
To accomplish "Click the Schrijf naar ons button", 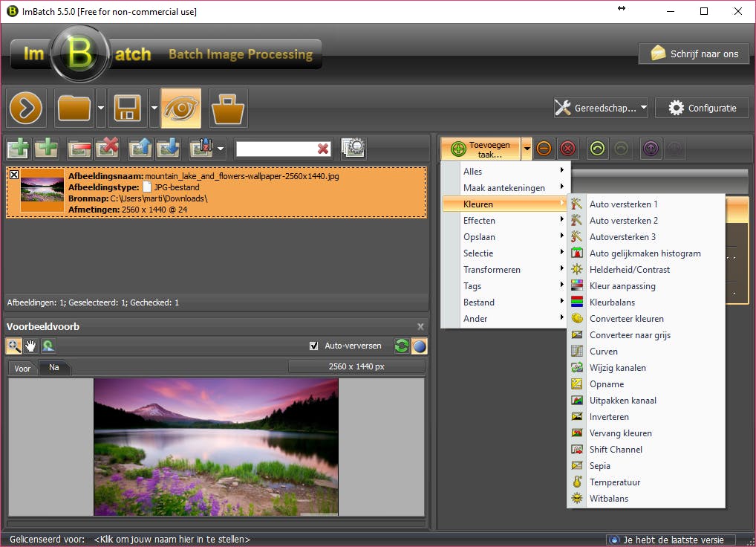I will (x=694, y=54).
